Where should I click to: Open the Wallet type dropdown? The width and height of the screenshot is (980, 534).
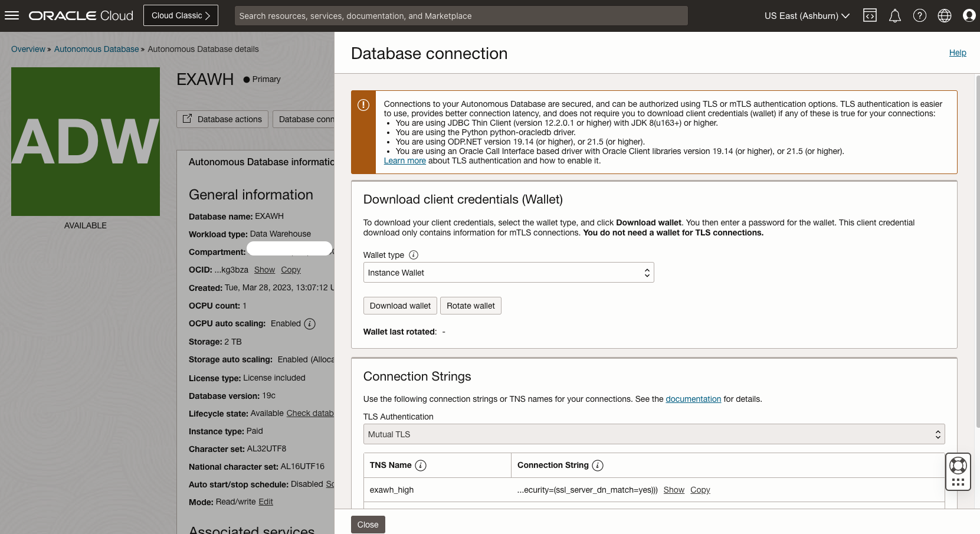[509, 273]
